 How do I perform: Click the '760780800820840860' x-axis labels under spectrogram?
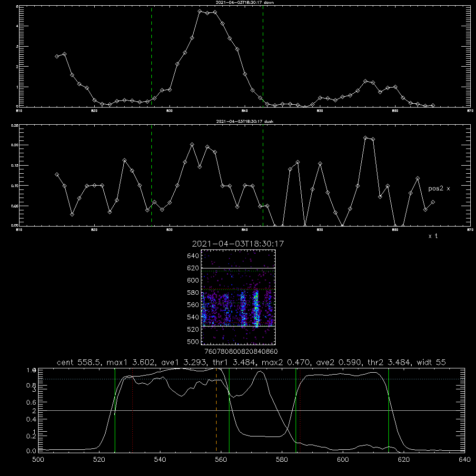click(241, 351)
